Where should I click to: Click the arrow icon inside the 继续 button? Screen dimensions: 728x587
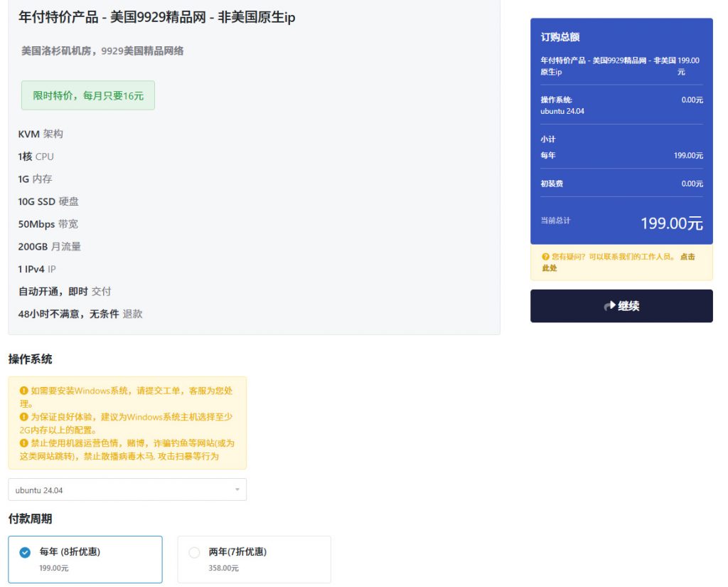coord(609,306)
